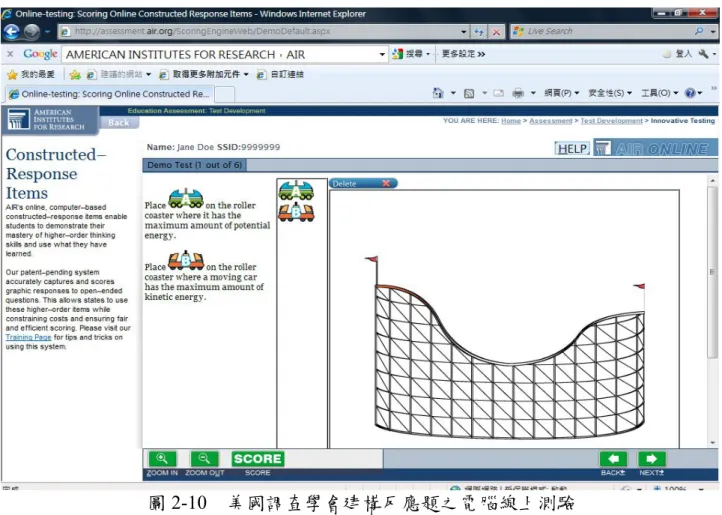The width and height of the screenshot is (722, 515).
Task: Open the Google toolbar wrench settings
Action: (x=704, y=54)
